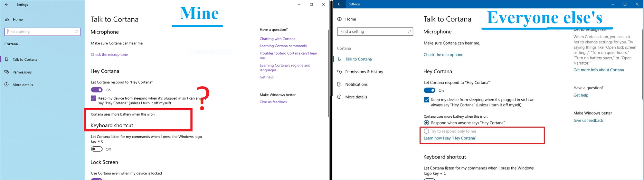This screenshot has width=644, height=180.
Task: Click microphone icon beside Talk to Cortana in right window
Action: click(339, 59)
